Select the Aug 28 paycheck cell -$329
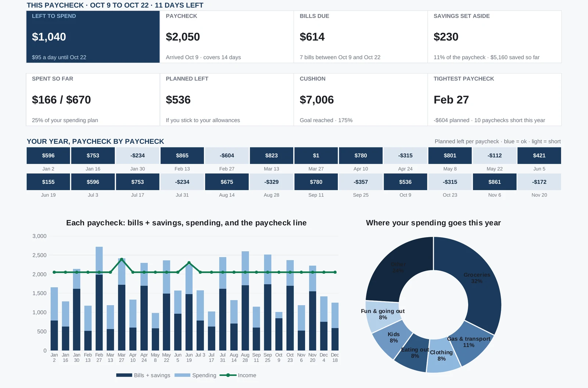The width and height of the screenshot is (588, 388). (272, 182)
